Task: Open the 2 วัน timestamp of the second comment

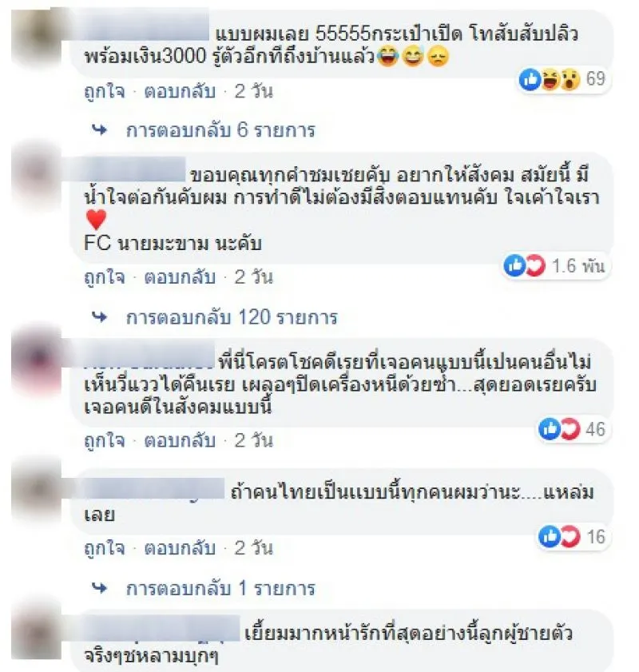Action: (253, 277)
